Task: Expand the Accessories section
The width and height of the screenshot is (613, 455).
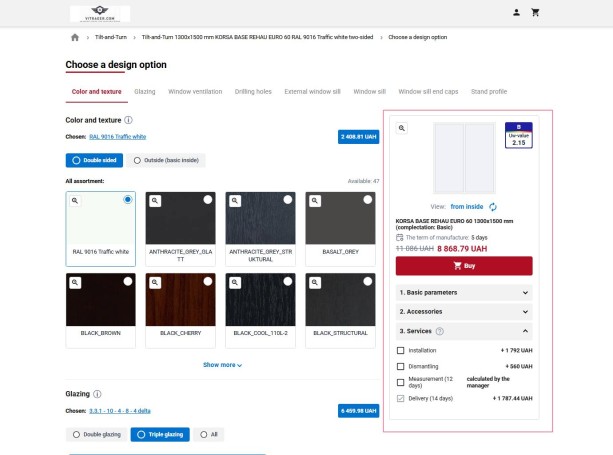Action: 464,312
